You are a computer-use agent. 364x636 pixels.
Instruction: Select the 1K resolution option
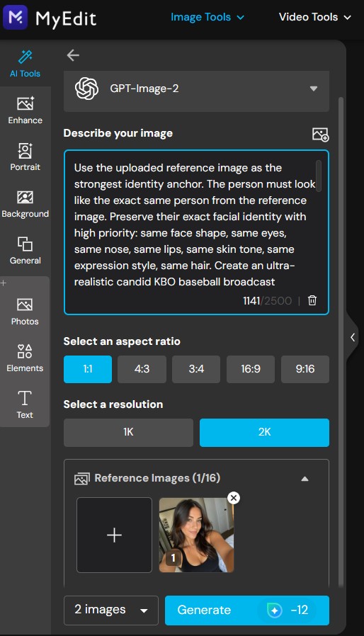pos(128,433)
